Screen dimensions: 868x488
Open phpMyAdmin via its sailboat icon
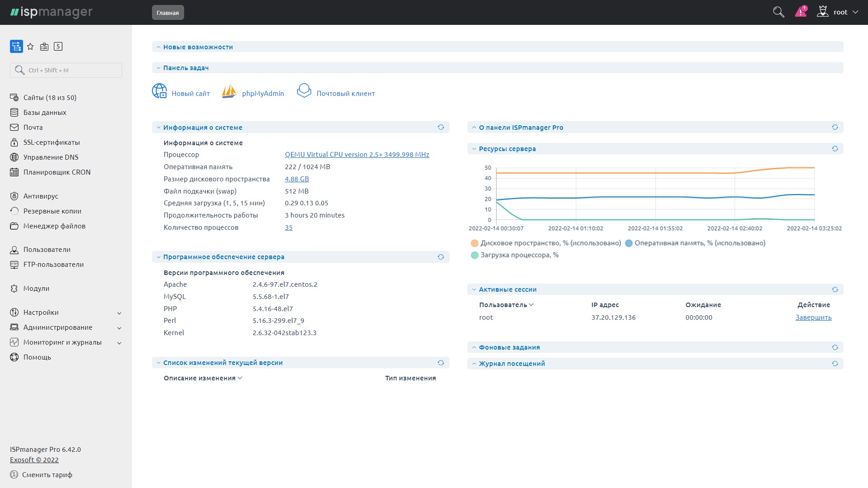point(229,92)
